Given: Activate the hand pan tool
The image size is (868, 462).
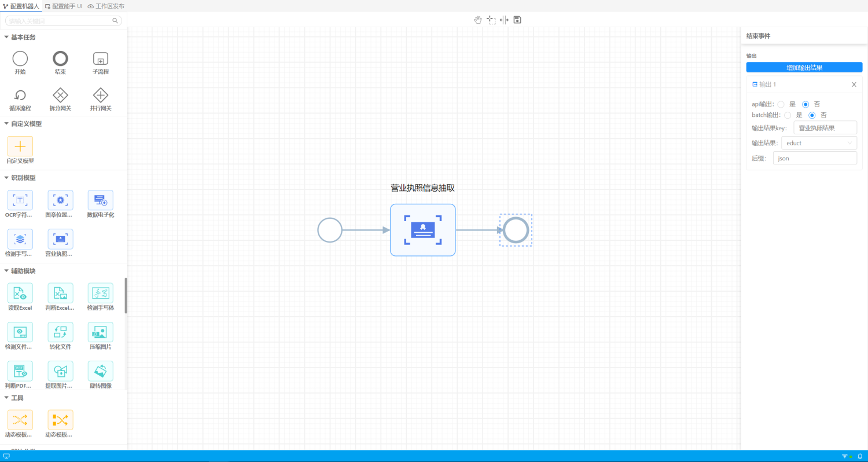Looking at the screenshot, I should pyautogui.click(x=478, y=20).
